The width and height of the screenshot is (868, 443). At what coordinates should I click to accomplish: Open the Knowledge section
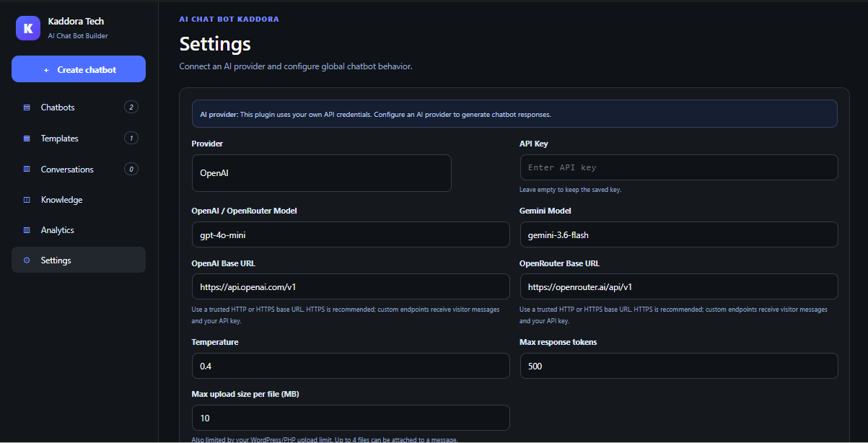(x=79, y=200)
